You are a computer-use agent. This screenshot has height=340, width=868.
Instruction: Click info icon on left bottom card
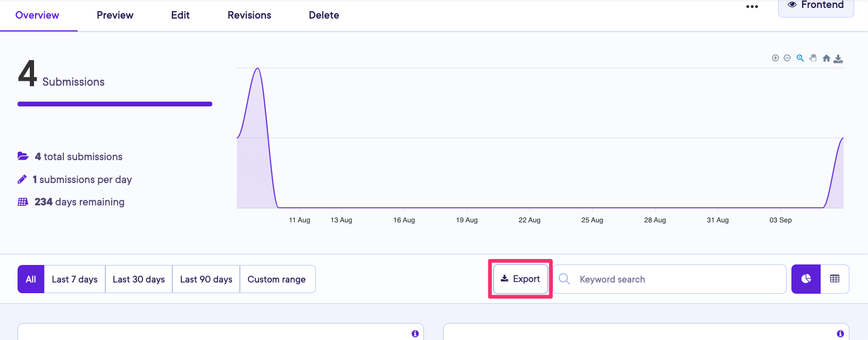pyautogui.click(x=415, y=334)
